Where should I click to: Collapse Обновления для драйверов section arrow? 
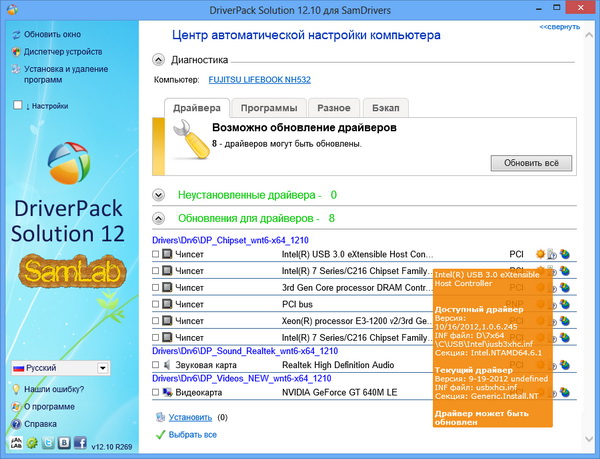click(x=158, y=218)
